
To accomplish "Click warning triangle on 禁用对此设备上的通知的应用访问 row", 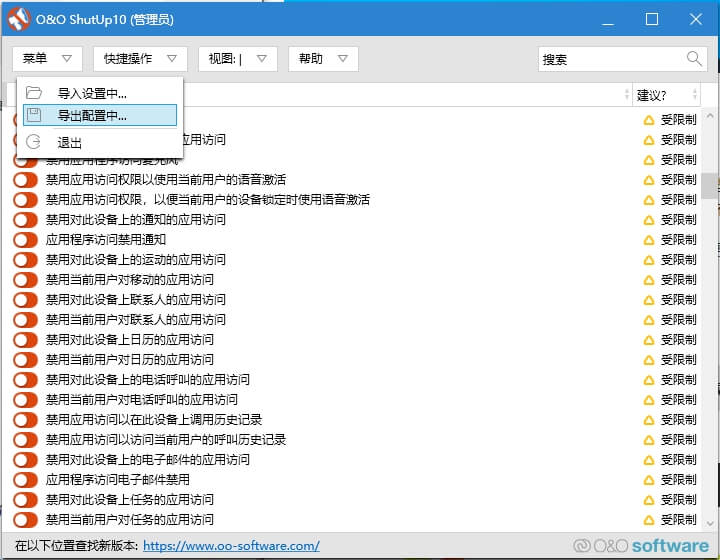I will (x=648, y=220).
